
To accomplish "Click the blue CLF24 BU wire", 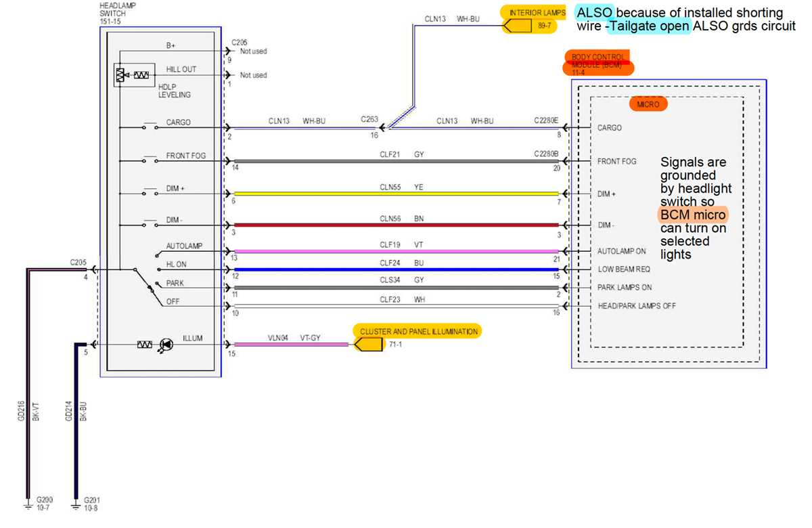I will point(396,269).
